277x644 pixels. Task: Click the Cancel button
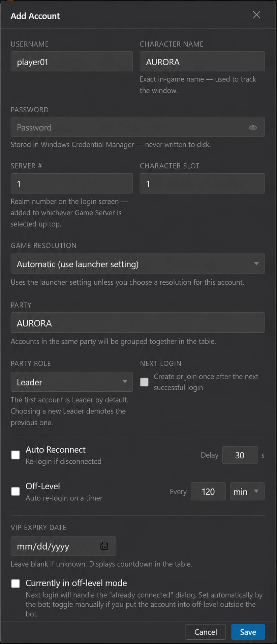coord(206,632)
